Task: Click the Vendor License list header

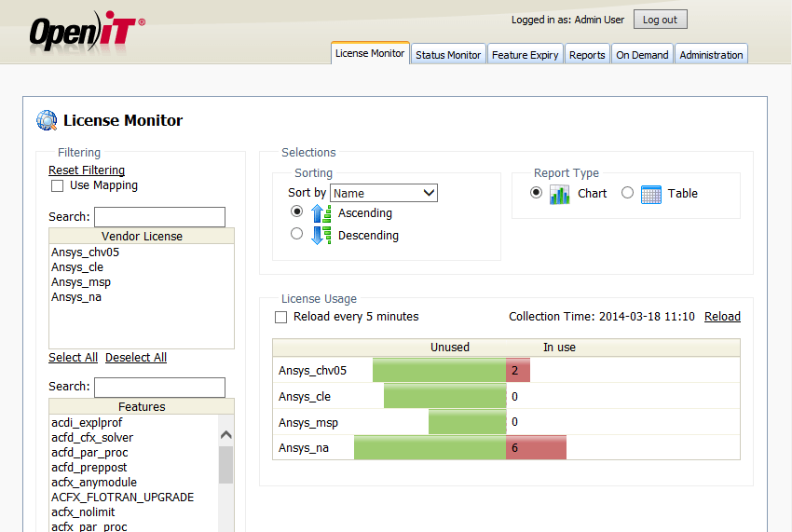Action: [142, 236]
